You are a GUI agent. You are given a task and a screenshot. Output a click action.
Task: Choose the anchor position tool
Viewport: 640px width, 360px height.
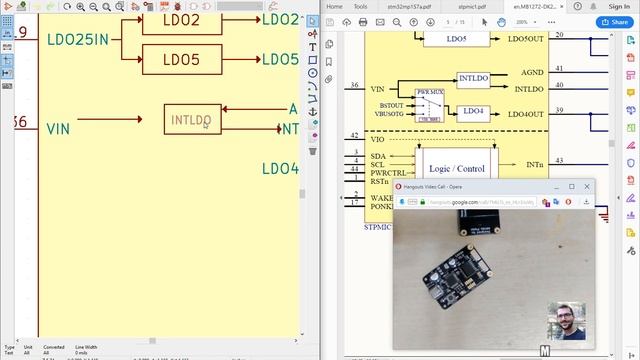click(x=313, y=111)
